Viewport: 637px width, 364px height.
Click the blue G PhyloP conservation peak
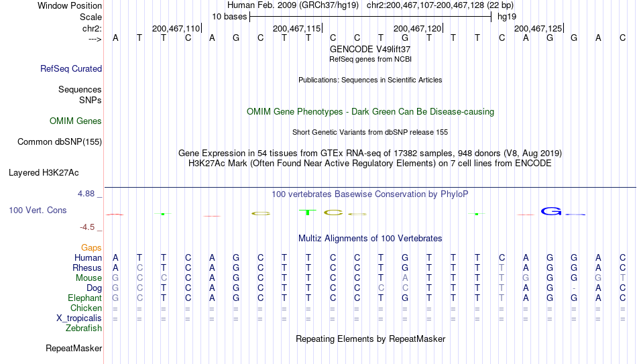(x=551, y=211)
